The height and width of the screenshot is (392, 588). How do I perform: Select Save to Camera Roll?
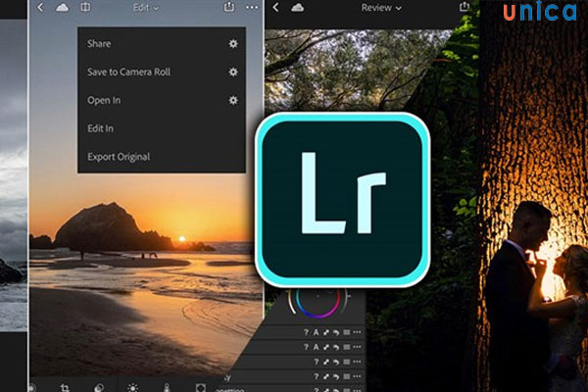point(128,72)
